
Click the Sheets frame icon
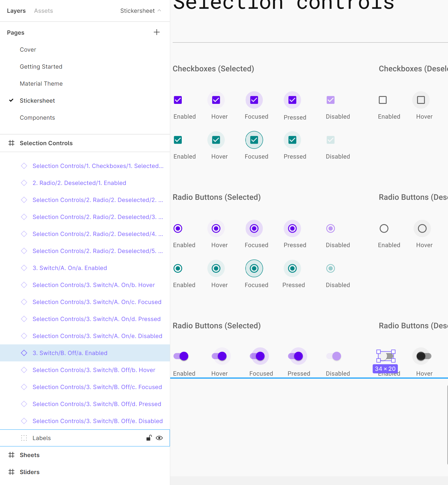point(12,455)
